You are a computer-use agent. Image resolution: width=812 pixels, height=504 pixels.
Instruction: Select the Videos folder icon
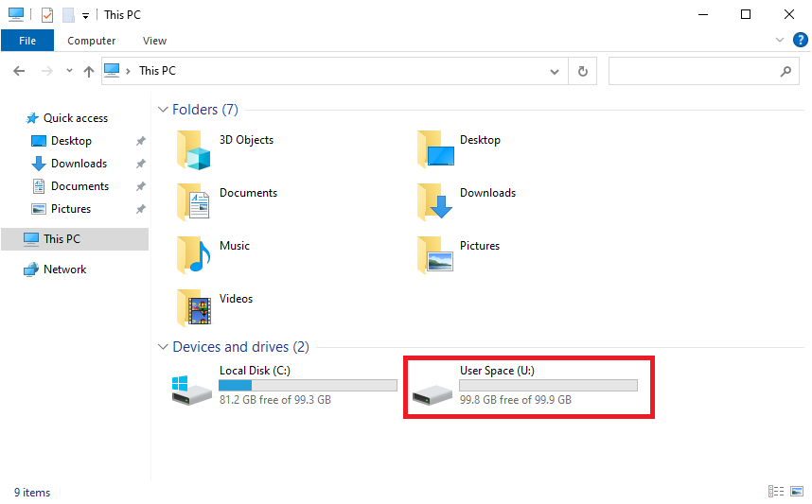194,308
